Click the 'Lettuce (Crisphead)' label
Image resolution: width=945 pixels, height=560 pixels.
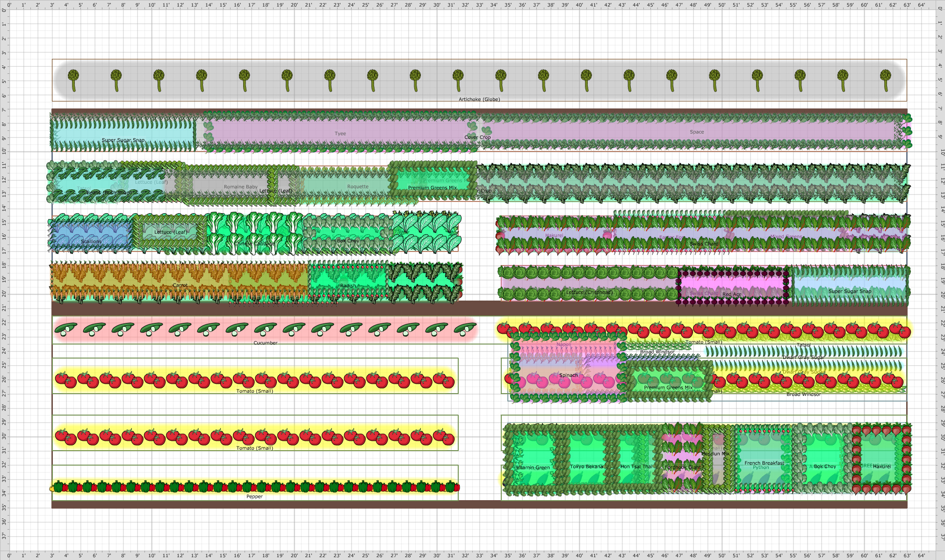click(x=589, y=293)
